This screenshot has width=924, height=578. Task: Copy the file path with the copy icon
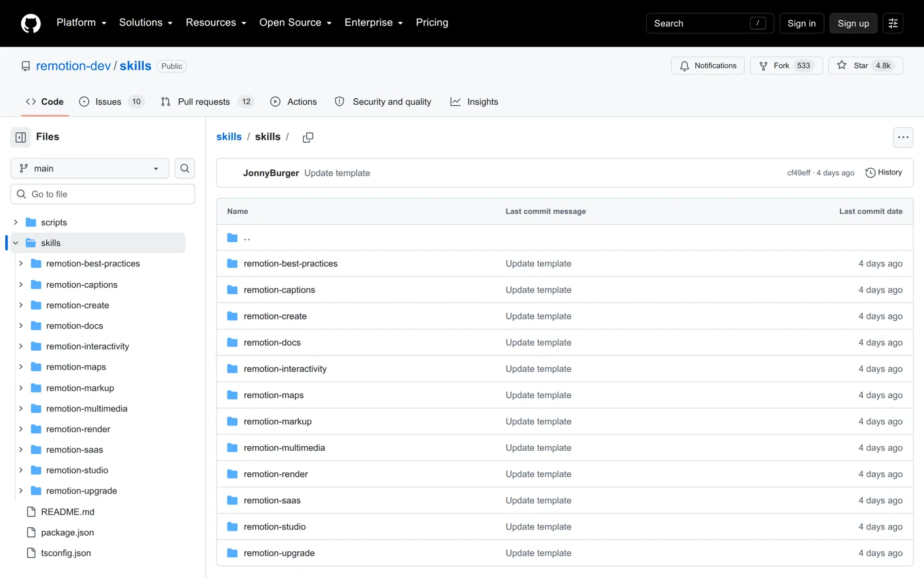click(308, 137)
